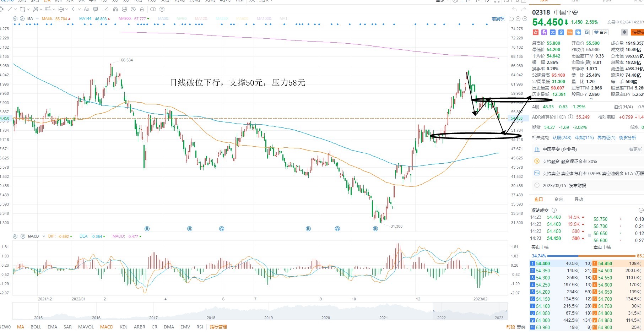
Task: Click the undo arrow above the chart
Action: pos(515,9)
